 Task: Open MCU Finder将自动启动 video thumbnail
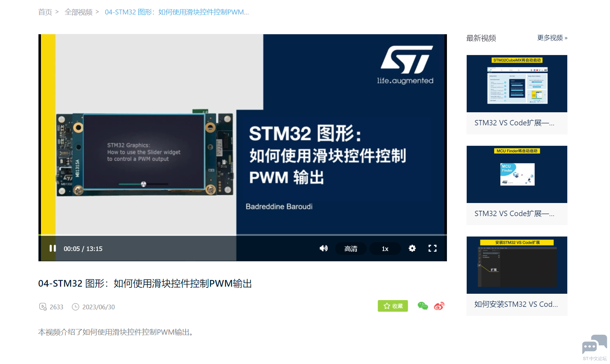coord(517,174)
